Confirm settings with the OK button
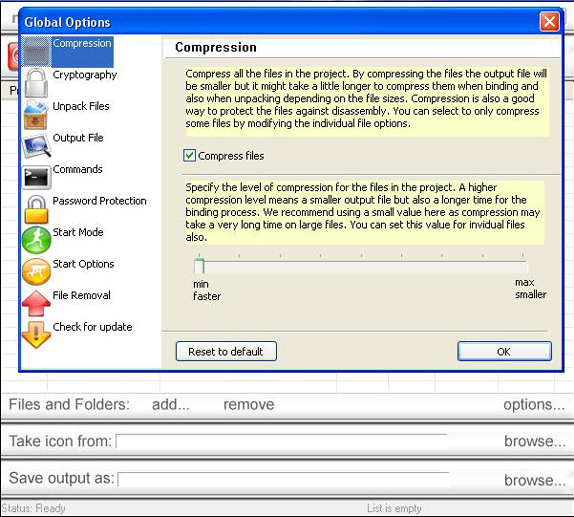The image size is (574, 517). click(504, 352)
